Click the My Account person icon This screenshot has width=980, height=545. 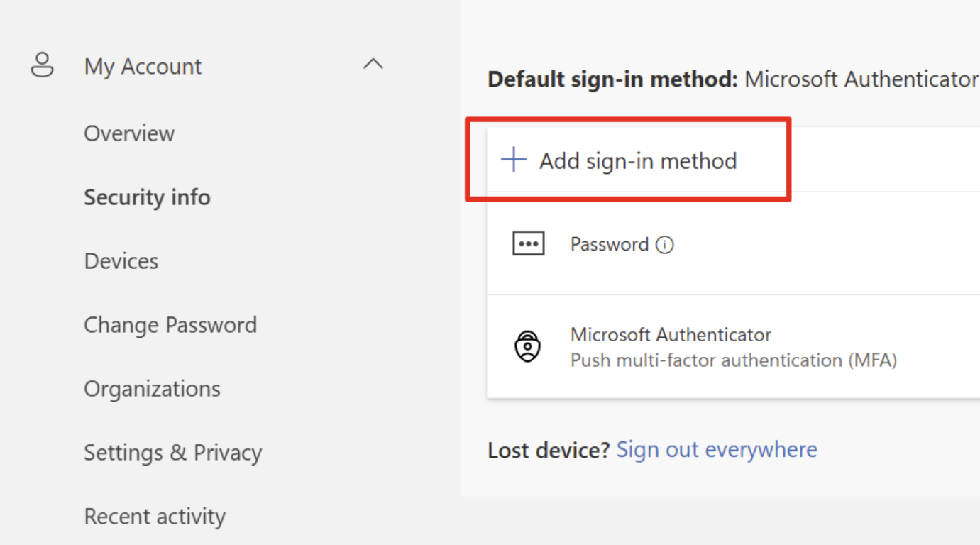point(42,65)
